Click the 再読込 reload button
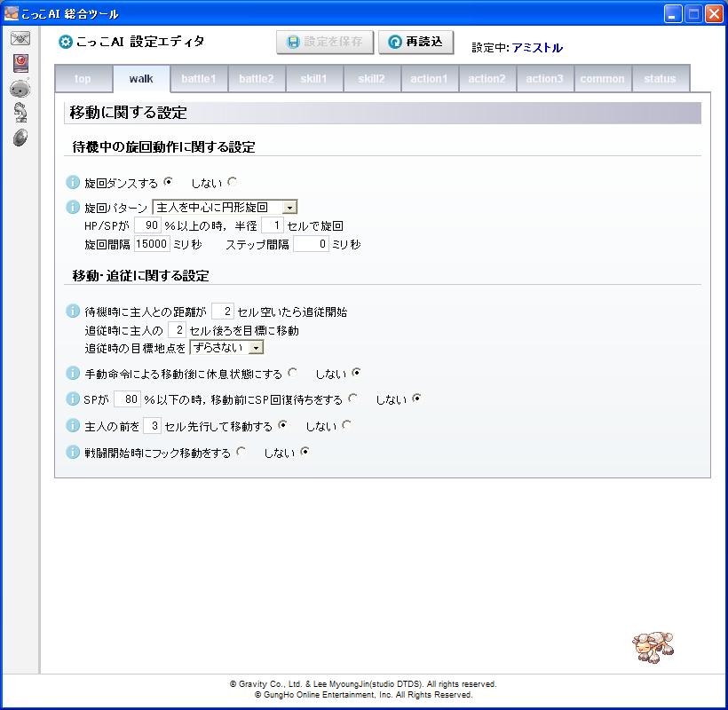Image resolution: width=728 pixels, height=710 pixels. click(416, 42)
